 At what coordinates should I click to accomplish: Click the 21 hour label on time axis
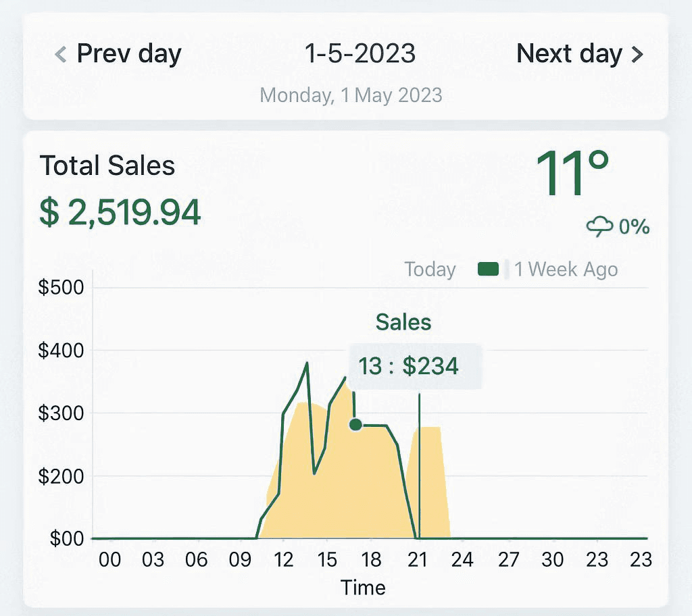420,559
